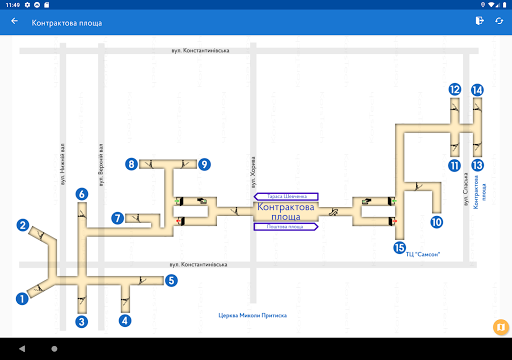Select exit marker number 6
The image size is (512, 360).
pyautogui.click(x=82, y=194)
